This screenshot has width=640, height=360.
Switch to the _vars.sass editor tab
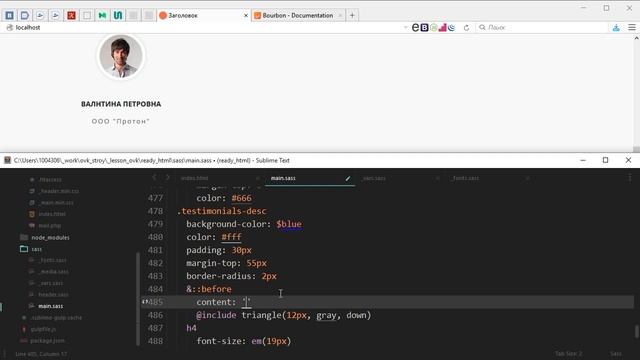click(373, 178)
